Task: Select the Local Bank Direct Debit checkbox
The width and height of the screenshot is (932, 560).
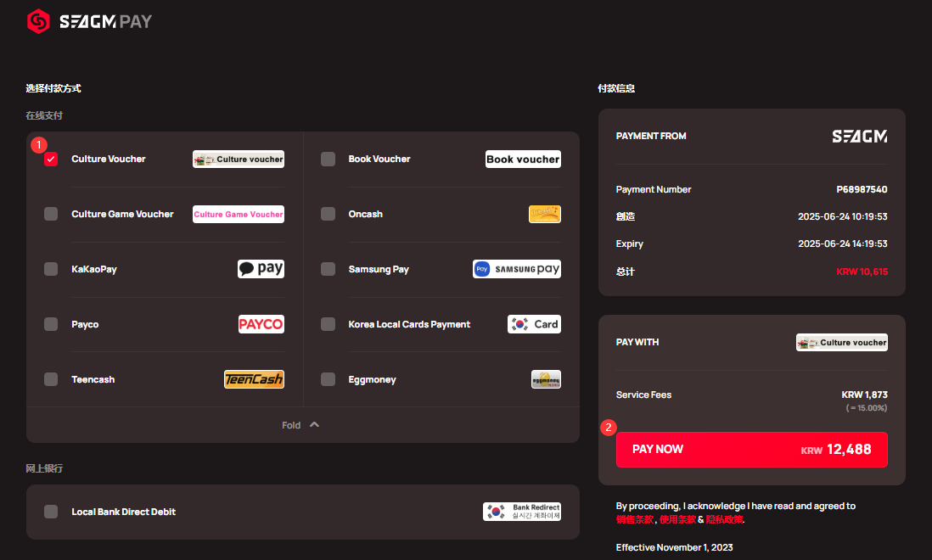Action: [51, 512]
